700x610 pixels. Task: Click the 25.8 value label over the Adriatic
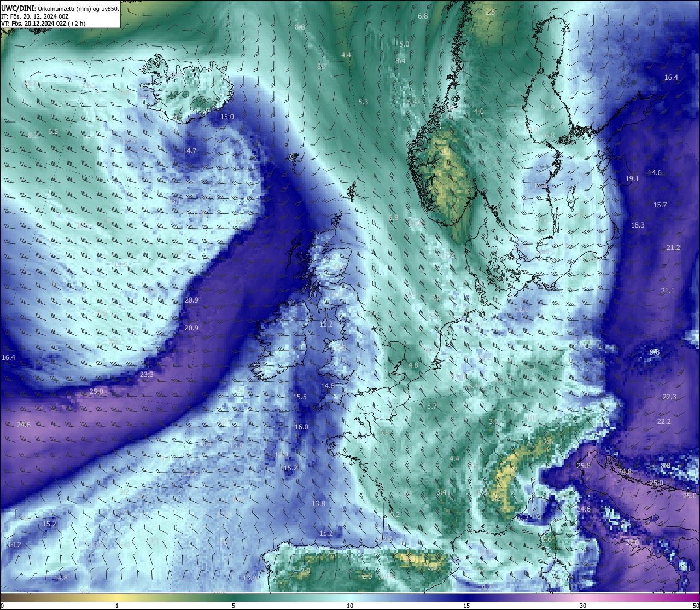584,466
